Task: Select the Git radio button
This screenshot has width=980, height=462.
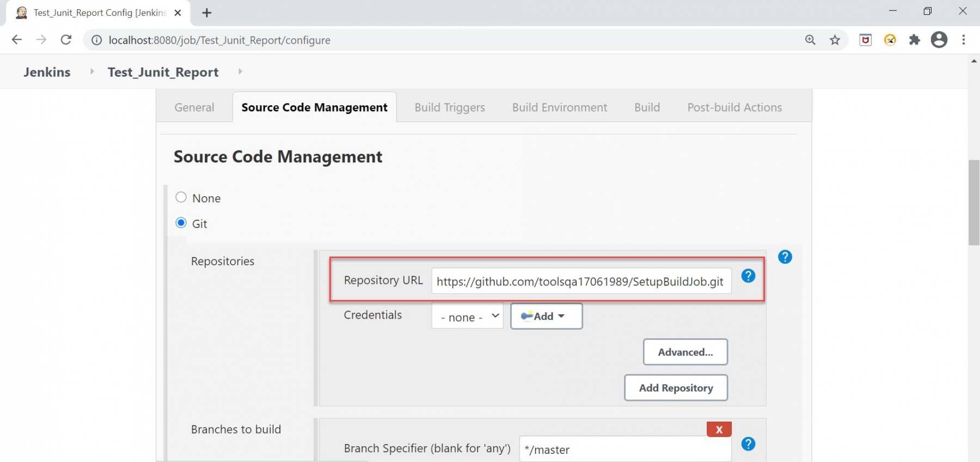Action: pyautogui.click(x=181, y=223)
